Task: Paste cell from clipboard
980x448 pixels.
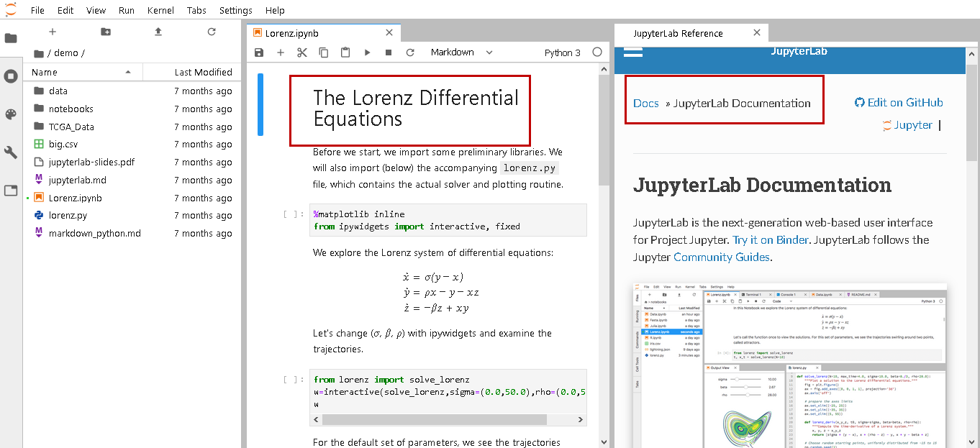Action: [345, 52]
